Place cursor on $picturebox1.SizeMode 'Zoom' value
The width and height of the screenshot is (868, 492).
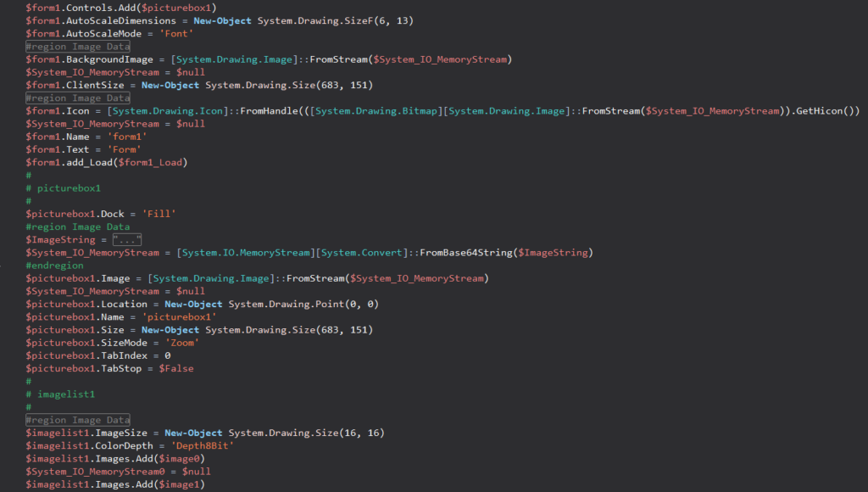click(181, 343)
